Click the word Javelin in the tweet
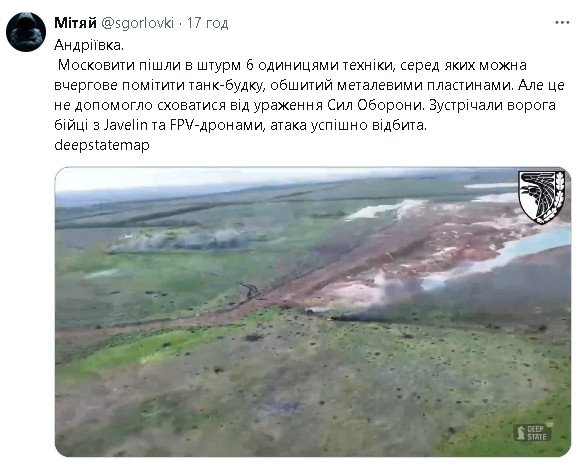Image resolution: width=579 pixels, height=462 pixels. pos(125,125)
